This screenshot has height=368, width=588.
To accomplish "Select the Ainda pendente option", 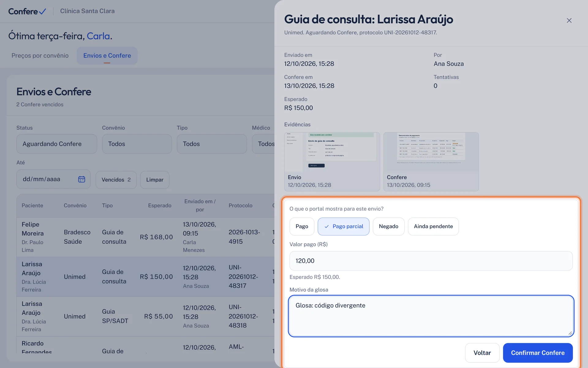I will [433, 226].
